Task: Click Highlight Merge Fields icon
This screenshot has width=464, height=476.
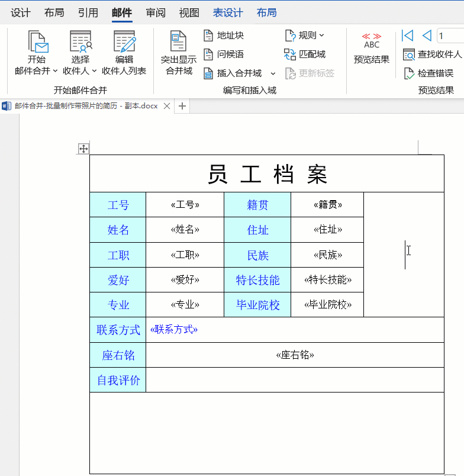Action: pyautogui.click(x=178, y=42)
